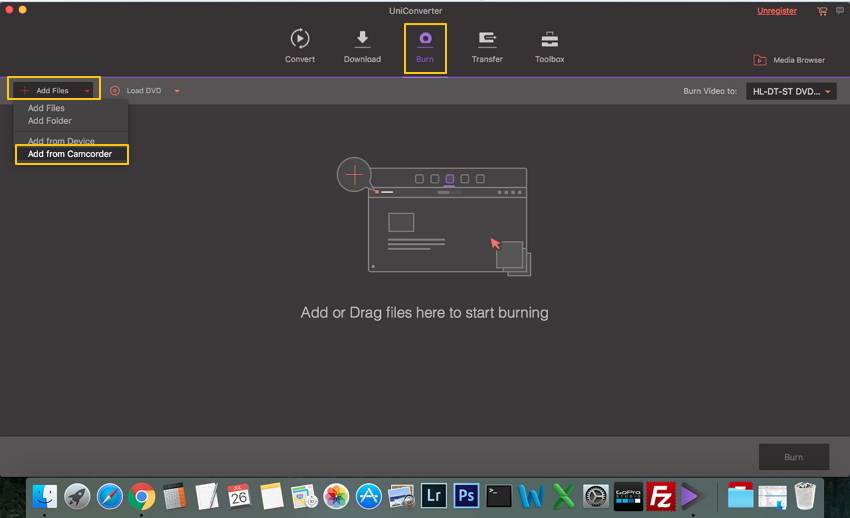Launch Microsoft Word from the dock
The image size is (850, 518).
pos(531,496)
